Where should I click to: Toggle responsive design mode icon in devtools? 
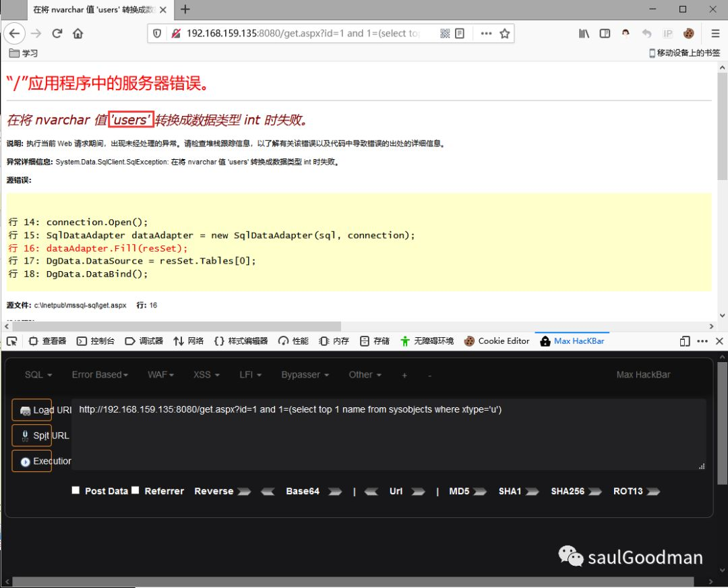684,341
